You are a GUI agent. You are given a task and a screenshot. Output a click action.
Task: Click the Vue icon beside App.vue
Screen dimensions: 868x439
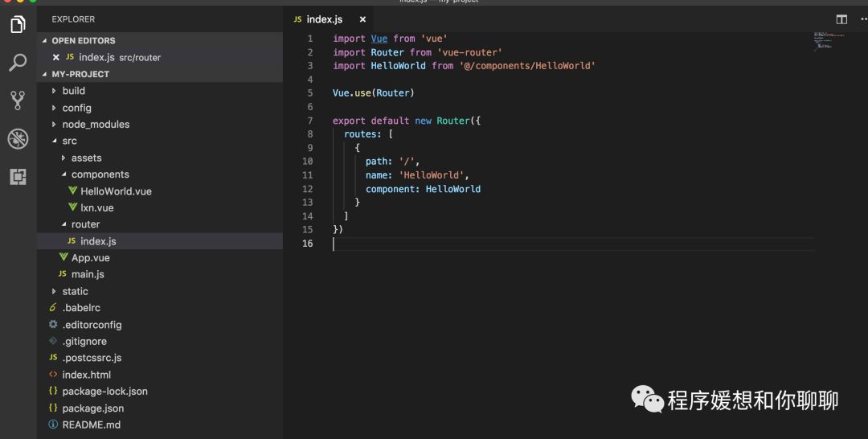(x=63, y=256)
